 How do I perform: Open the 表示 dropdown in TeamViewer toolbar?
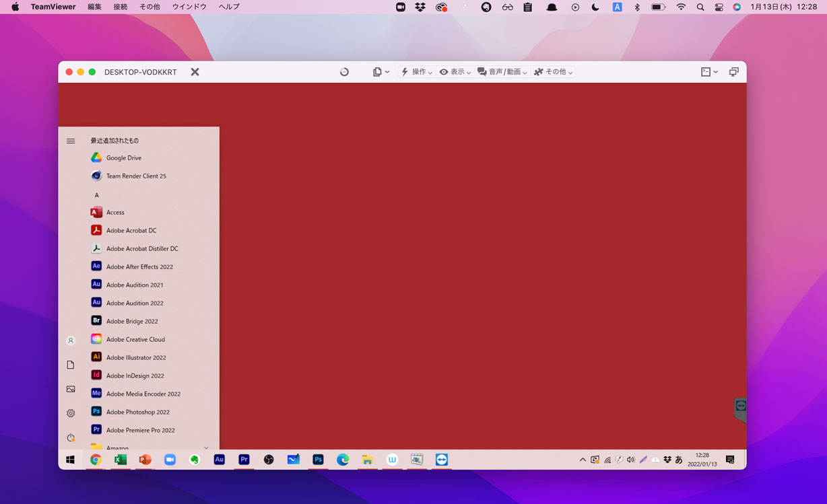pos(455,72)
